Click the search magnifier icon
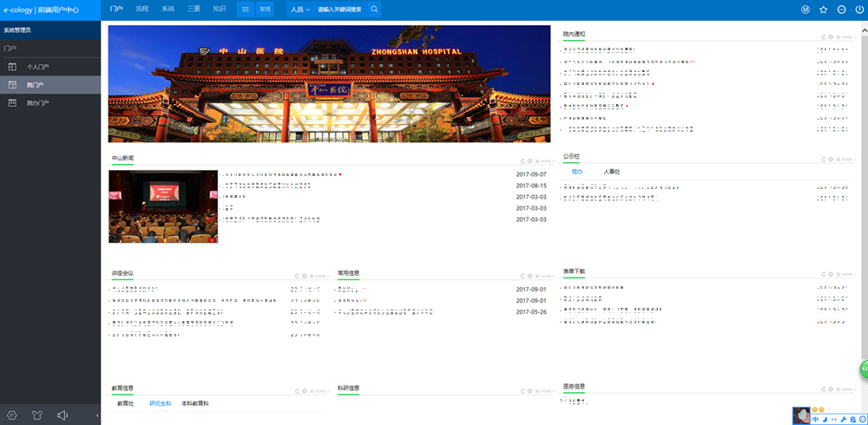 coord(374,10)
